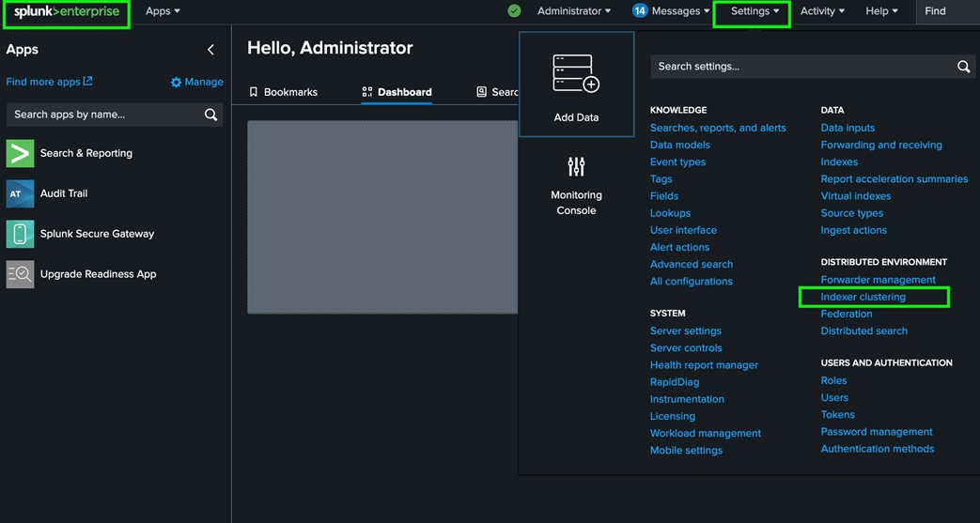Open the Help dropdown
Screen dimensions: 980x523
click(x=882, y=11)
